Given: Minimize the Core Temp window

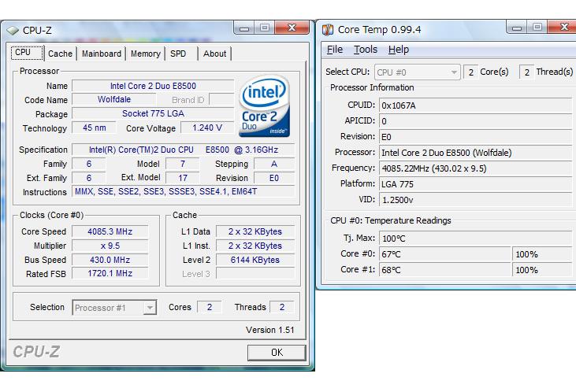Looking at the screenshot, I should (x=516, y=28).
